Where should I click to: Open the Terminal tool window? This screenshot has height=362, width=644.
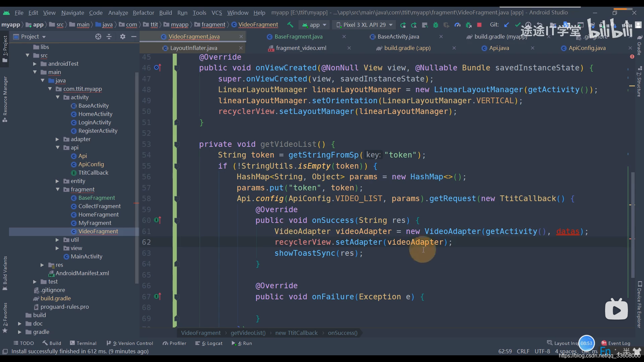(x=83, y=343)
